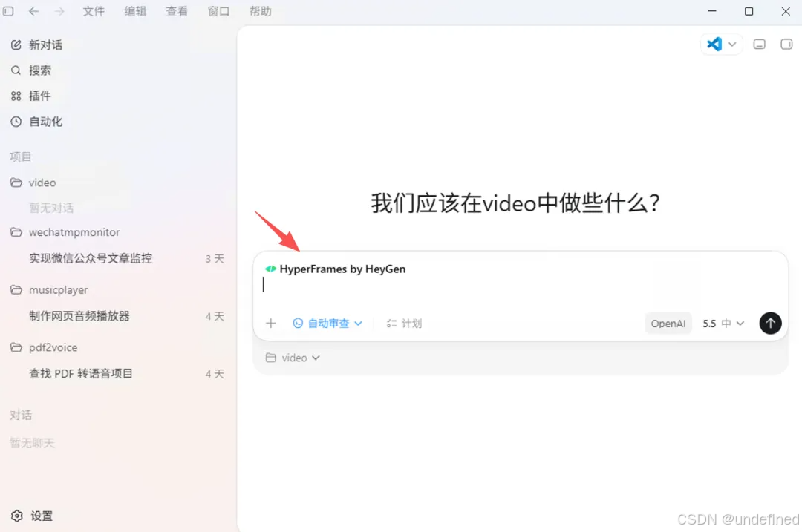Click the 自动化 clock icon

tap(16, 122)
